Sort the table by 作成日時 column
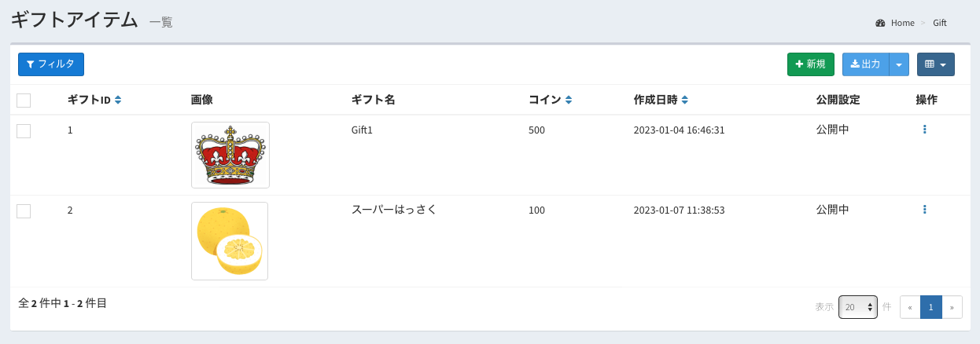Image resolution: width=980 pixels, height=344 pixels. [x=684, y=100]
